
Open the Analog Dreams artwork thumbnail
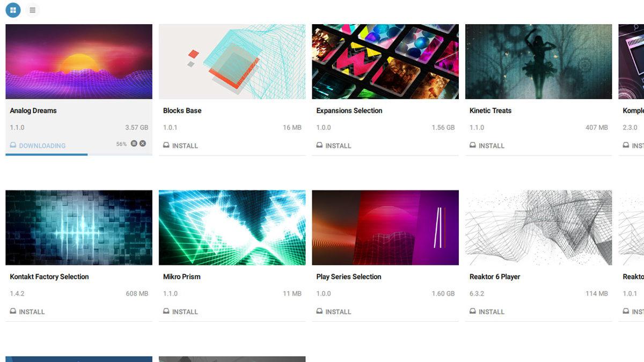click(x=79, y=62)
